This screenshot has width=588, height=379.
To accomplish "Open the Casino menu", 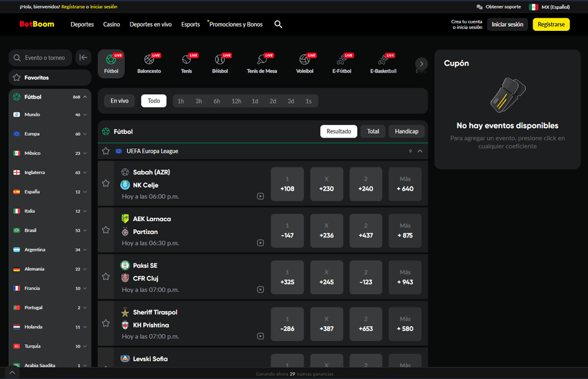I will pos(112,25).
